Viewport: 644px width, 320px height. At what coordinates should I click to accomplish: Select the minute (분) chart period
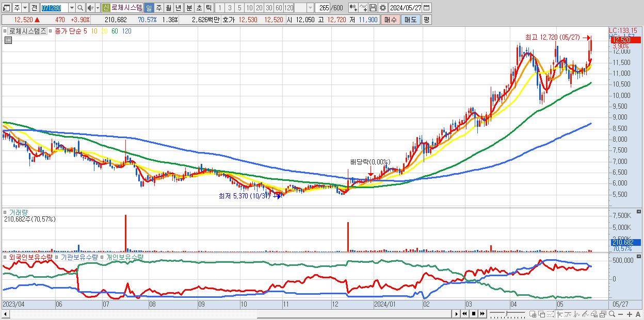189,8
